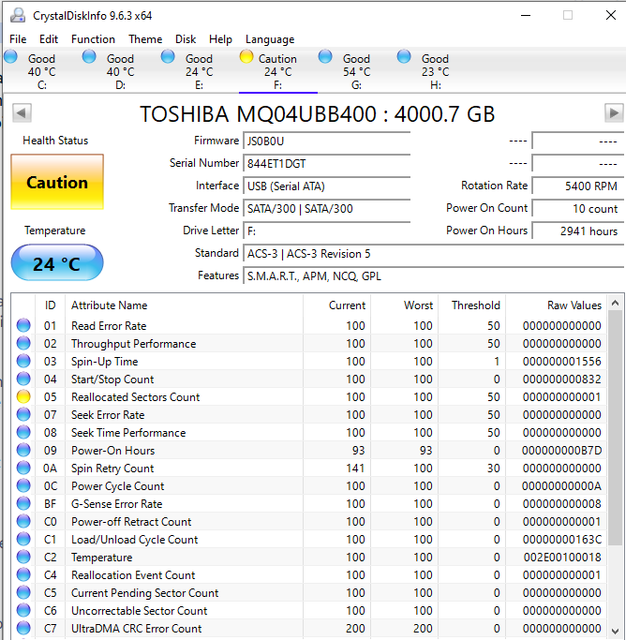Click the yellow Caution health status button
This screenshot has height=640, width=626.
57,182
